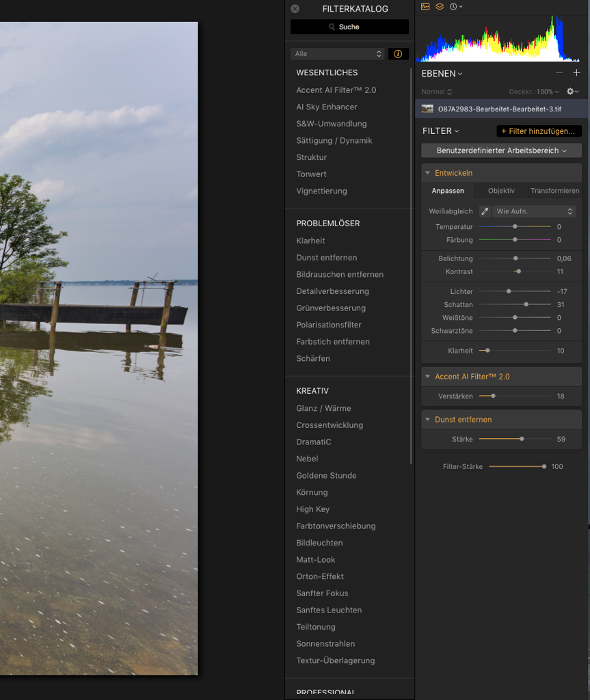
Task: Click the Filter-Stärke slider handle
Action: click(x=544, y=466)
